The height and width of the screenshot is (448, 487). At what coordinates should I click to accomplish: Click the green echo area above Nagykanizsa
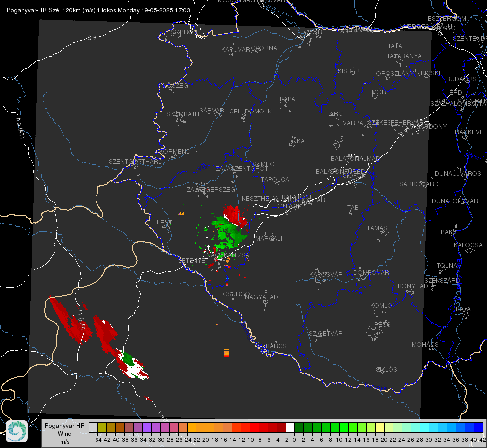tap(229, 232)
